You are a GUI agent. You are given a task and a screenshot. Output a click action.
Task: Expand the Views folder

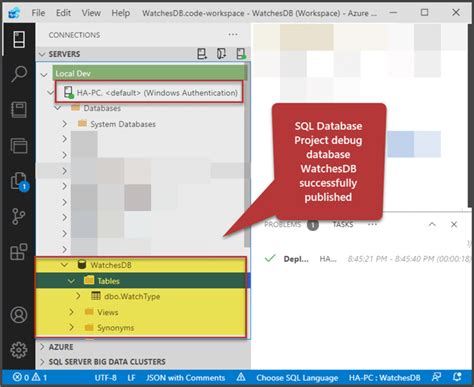71,312
